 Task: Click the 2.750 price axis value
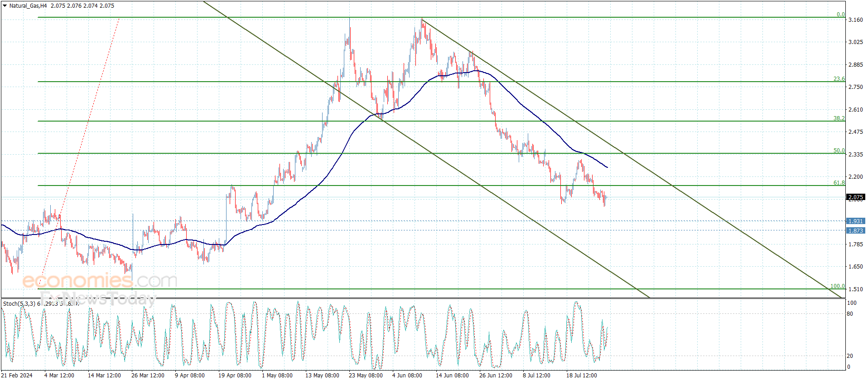(855, 87)
